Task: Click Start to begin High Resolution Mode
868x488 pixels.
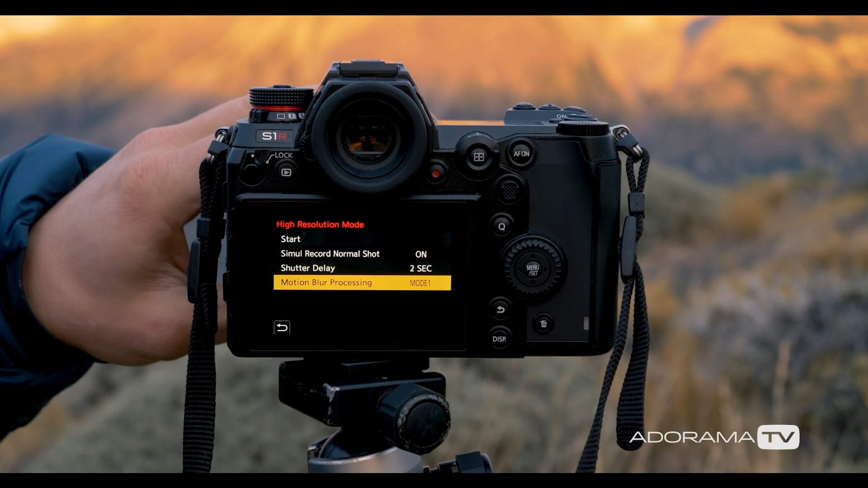Action: coord(290,239)
